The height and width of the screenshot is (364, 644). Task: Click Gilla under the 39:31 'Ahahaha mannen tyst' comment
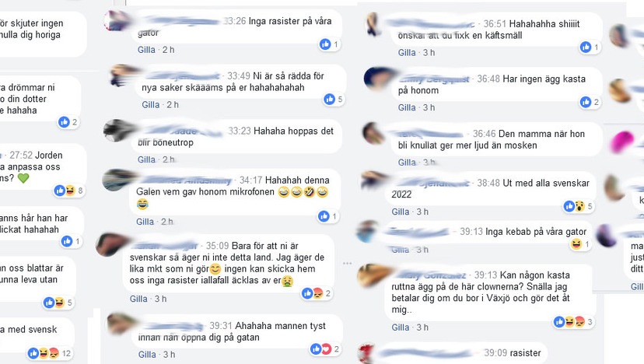147,355
